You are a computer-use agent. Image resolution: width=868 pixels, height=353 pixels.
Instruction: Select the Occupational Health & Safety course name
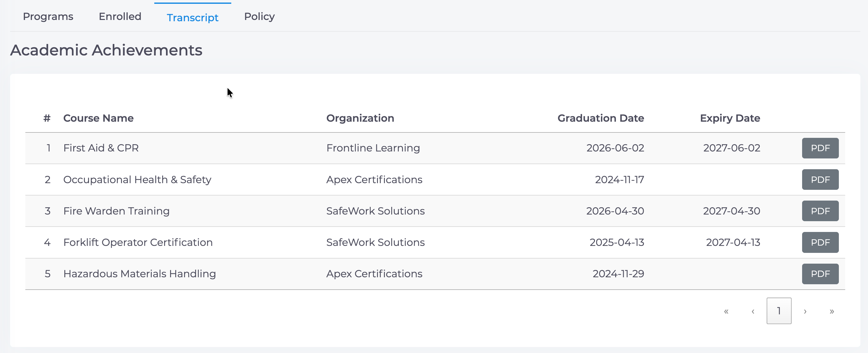(137, 179)
